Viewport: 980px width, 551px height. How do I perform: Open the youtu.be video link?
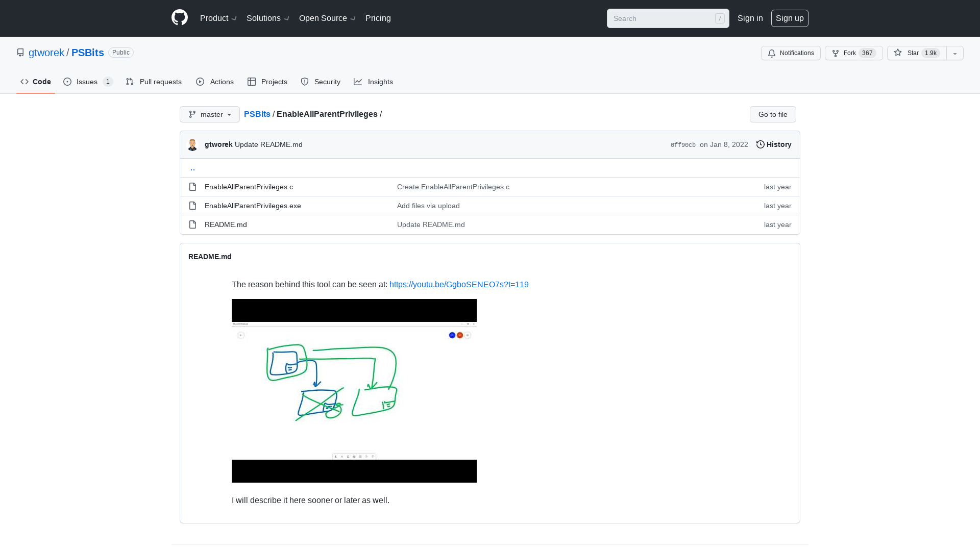coord(459,284)
